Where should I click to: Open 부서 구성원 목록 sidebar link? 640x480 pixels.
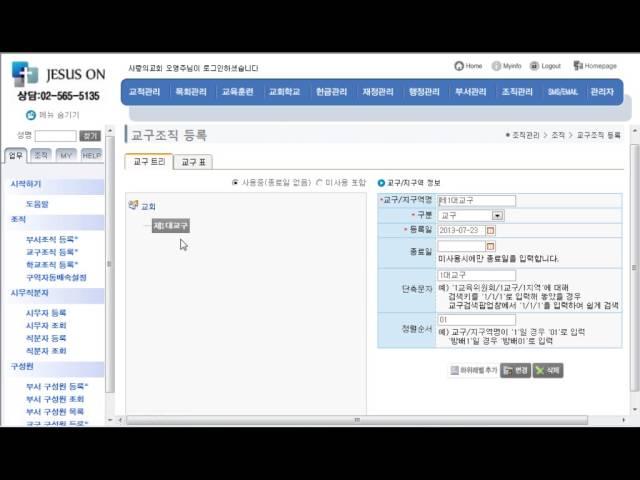pyautogui.click(x=55, y=411)
